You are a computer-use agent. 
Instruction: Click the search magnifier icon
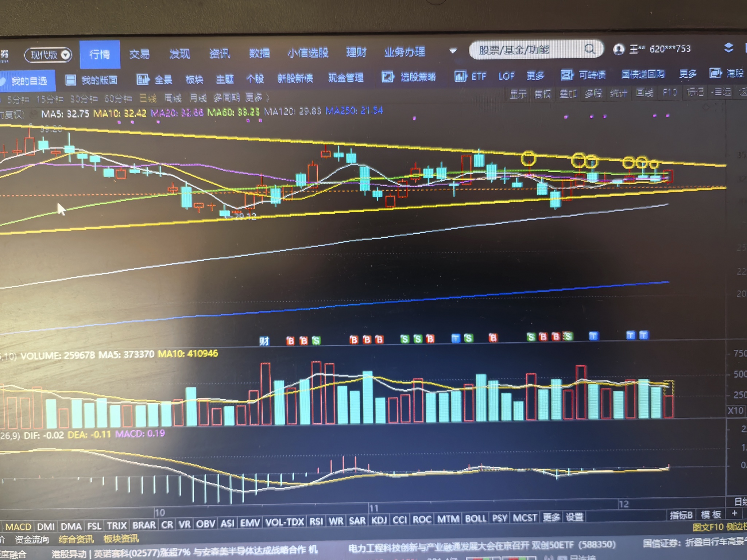click(589, 49)
